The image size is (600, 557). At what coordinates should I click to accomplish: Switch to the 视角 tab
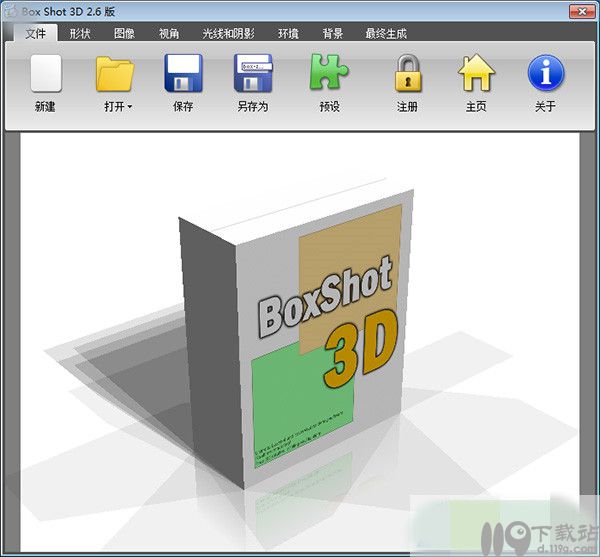click(169, 34)
